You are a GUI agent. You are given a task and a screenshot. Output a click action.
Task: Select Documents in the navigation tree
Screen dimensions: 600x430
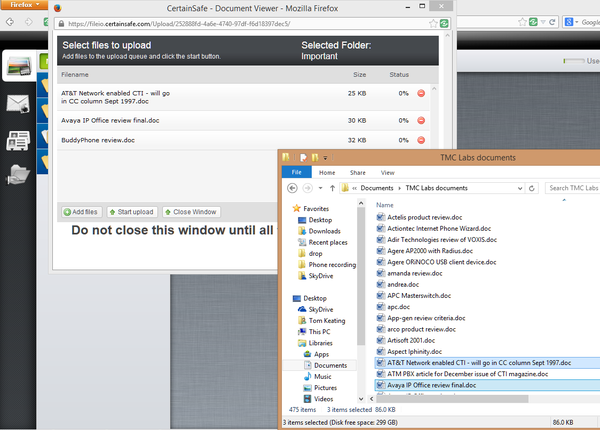(x=330, y=365)
